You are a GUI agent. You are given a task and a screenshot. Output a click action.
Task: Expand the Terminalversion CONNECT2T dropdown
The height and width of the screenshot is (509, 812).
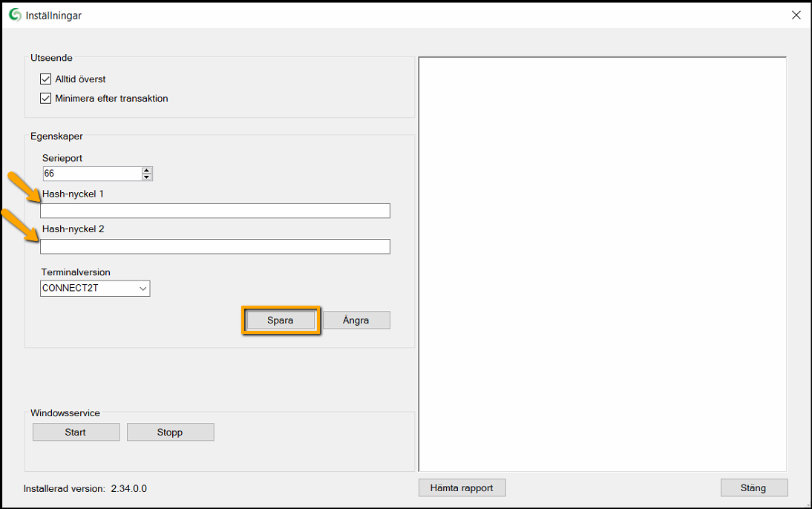[143, 289]
